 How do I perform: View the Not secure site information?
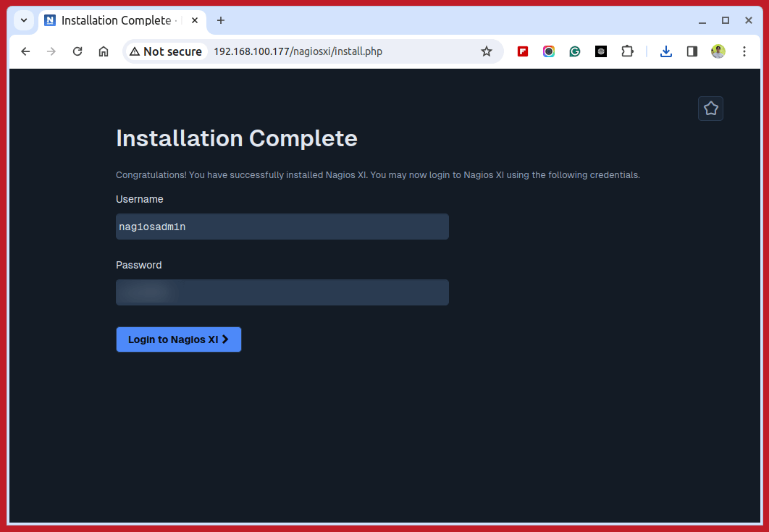point(166,51)
